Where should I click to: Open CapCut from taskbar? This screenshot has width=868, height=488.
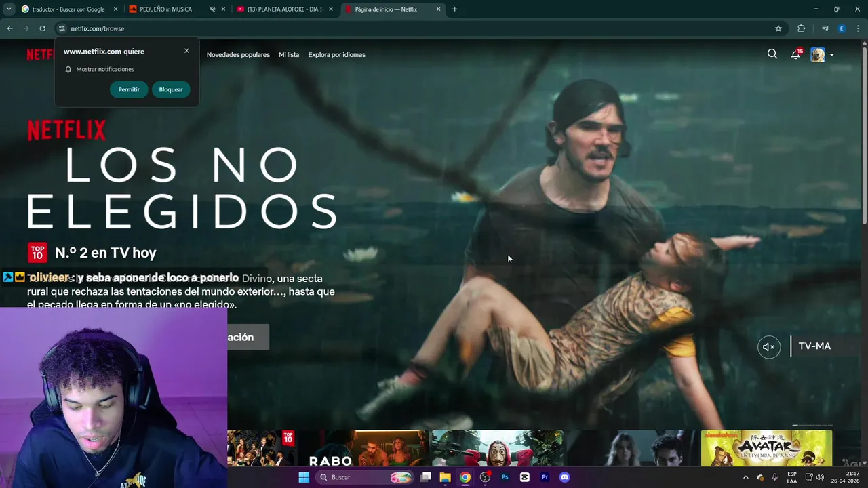pyautogui.click(x=525, y=477)
